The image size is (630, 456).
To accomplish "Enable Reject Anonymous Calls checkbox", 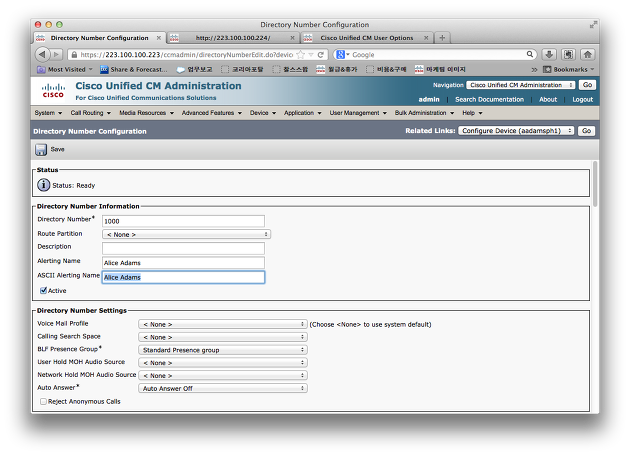I will 43,401.
